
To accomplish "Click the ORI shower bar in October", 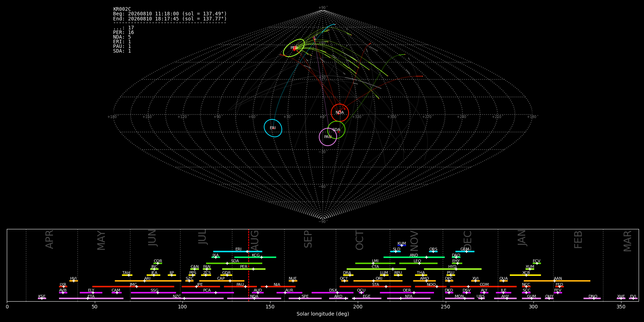I will click(378, 281).
